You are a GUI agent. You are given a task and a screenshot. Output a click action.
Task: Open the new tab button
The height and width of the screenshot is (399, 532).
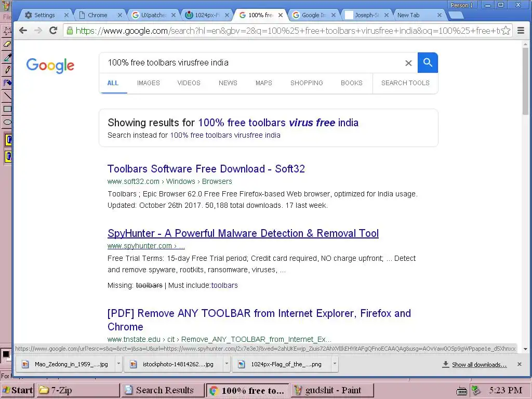tap(456, 15)
